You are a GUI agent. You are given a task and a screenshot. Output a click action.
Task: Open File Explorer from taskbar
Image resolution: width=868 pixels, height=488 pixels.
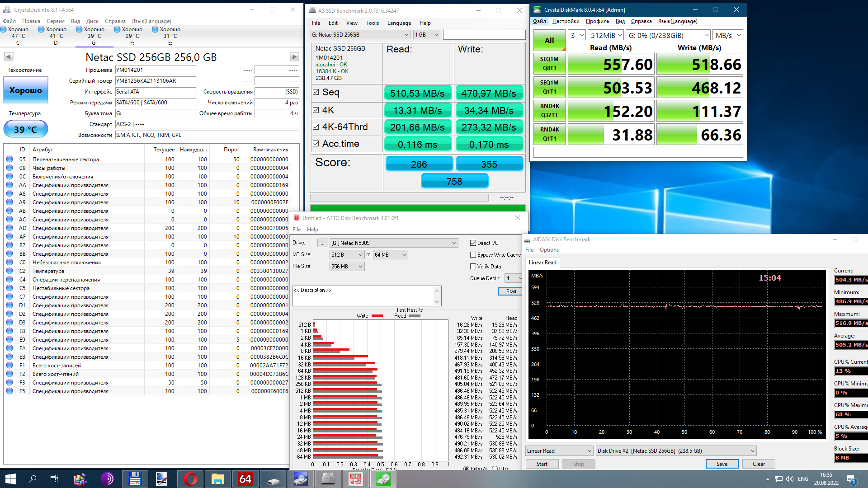[217, 479]
